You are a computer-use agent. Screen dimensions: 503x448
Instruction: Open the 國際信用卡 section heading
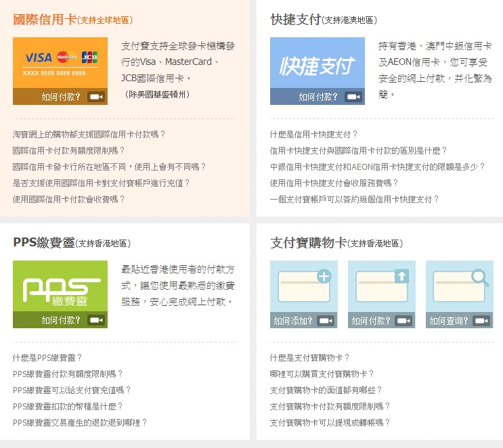pyautogui.click(x=45, y=20)
